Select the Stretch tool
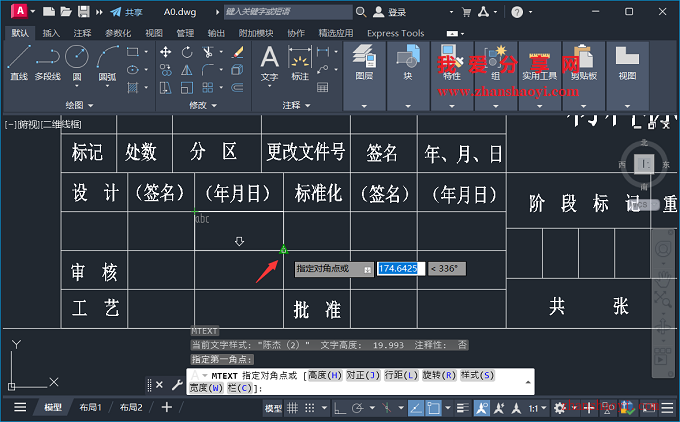This screenshot has height=422, width=680. tap(165, 88)
